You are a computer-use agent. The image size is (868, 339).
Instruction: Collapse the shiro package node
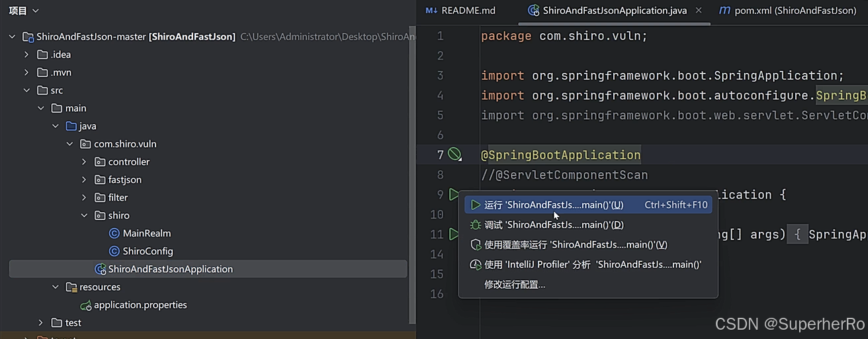(84, 215)
